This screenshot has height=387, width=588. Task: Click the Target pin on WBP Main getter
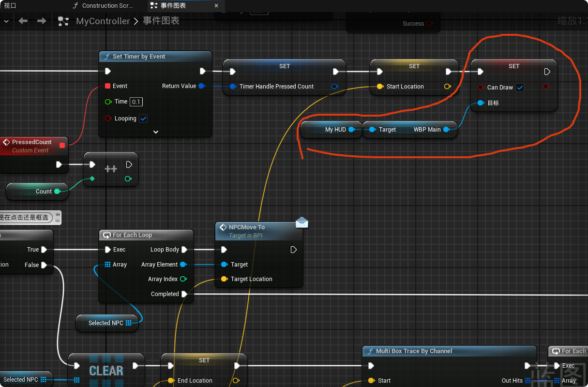click(372, 130)
